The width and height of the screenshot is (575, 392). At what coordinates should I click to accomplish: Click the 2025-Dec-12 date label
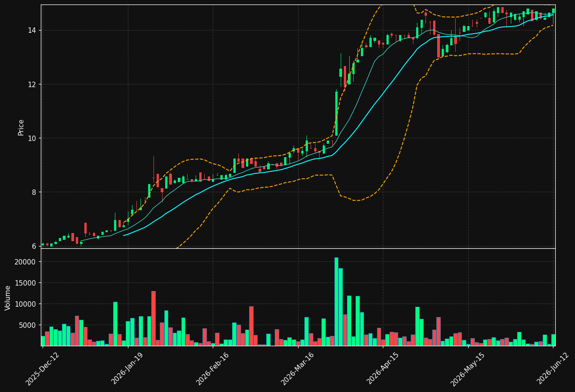[43, 369]
